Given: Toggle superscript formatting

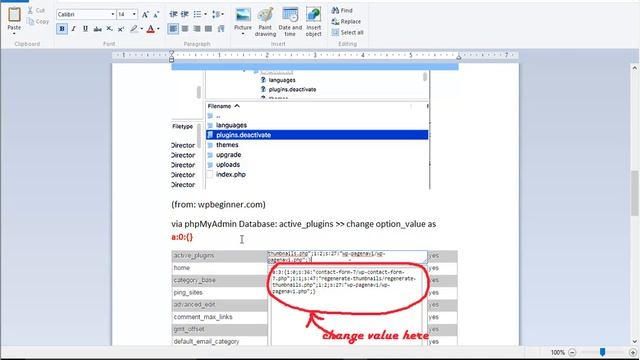Looking at the screenshot, I should 121,29.
